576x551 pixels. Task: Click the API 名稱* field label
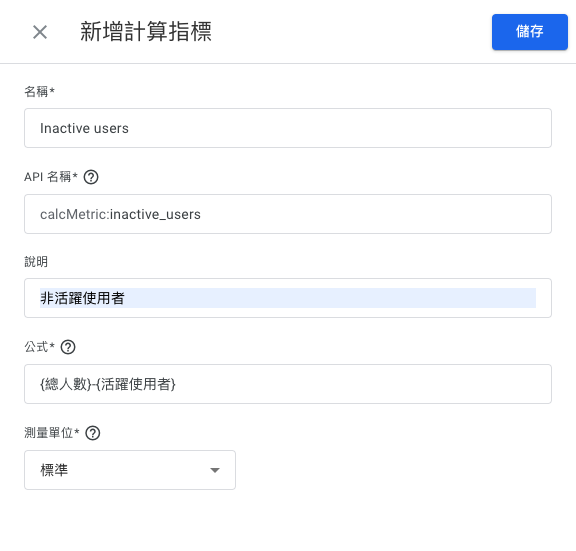(x=51, y=177)
